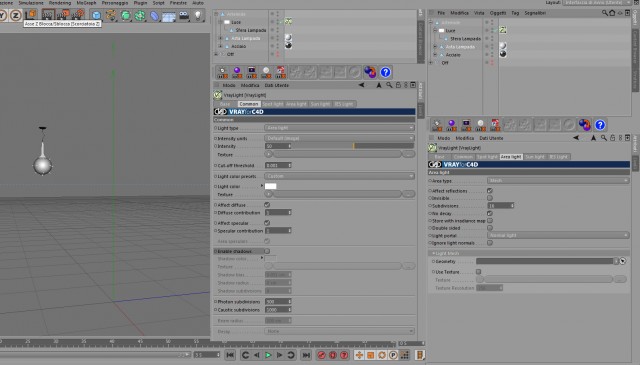
Task: Toggle the Z axis lock button
Action: (x=16, y=16)
